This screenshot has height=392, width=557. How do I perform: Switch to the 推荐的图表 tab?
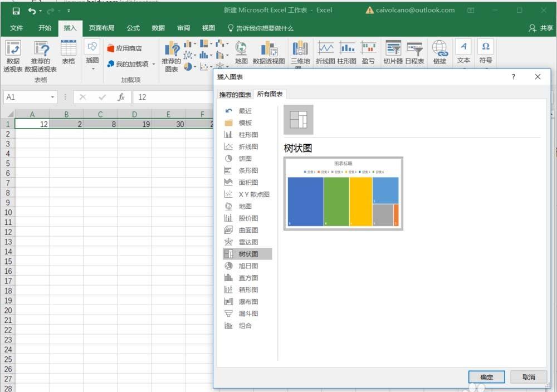click(x=235, y=94)
